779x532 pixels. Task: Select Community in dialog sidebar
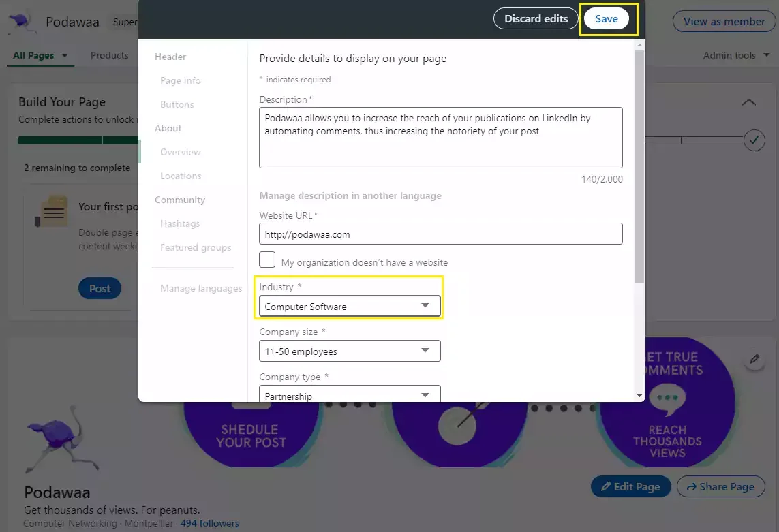click(x=180, y=200)
